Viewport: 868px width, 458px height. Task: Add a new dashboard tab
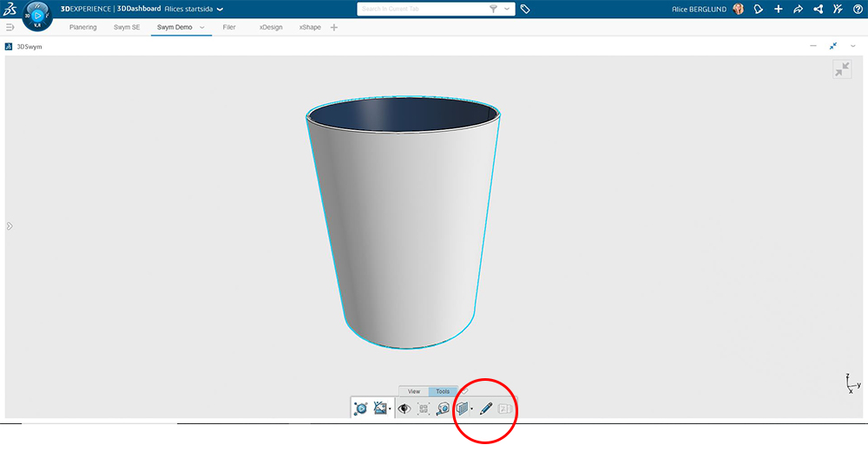click(334, 28)
